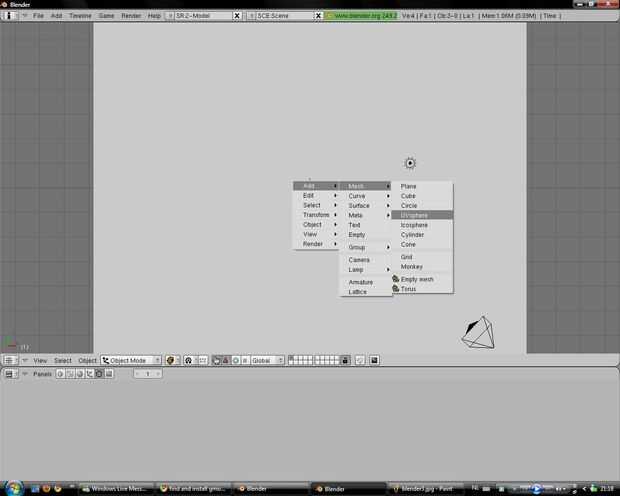Open the 3D viewport View menu

40,360
